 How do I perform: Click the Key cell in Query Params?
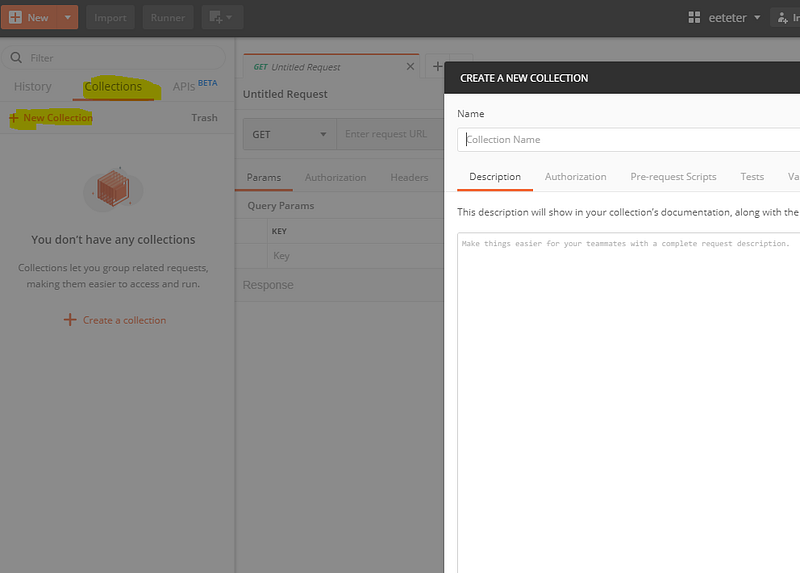[x=356, y=256]
